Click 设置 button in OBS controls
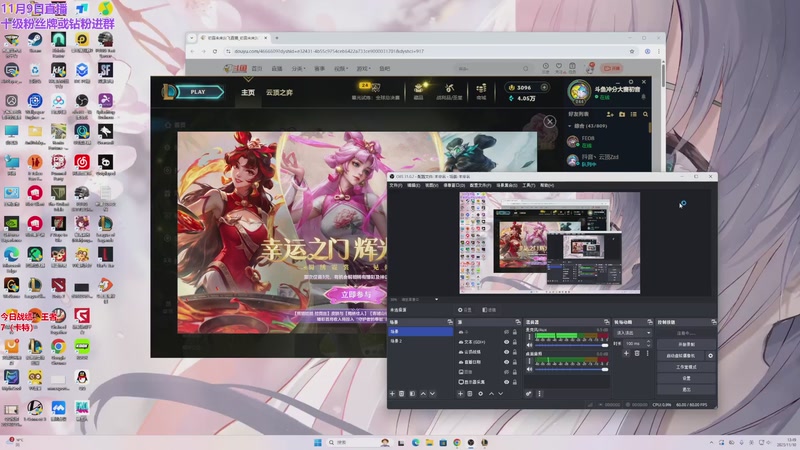Screen dimensions: 800x450 point(686,378)
